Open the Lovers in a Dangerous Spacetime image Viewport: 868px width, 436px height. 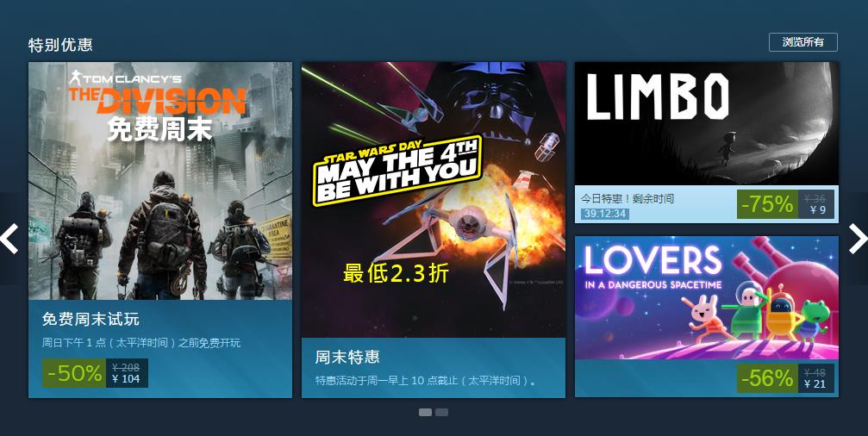(x=707, y=297)
